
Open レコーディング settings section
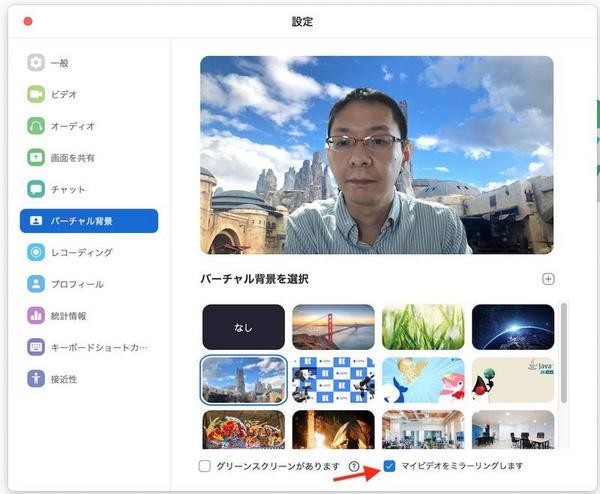point(82,253)
